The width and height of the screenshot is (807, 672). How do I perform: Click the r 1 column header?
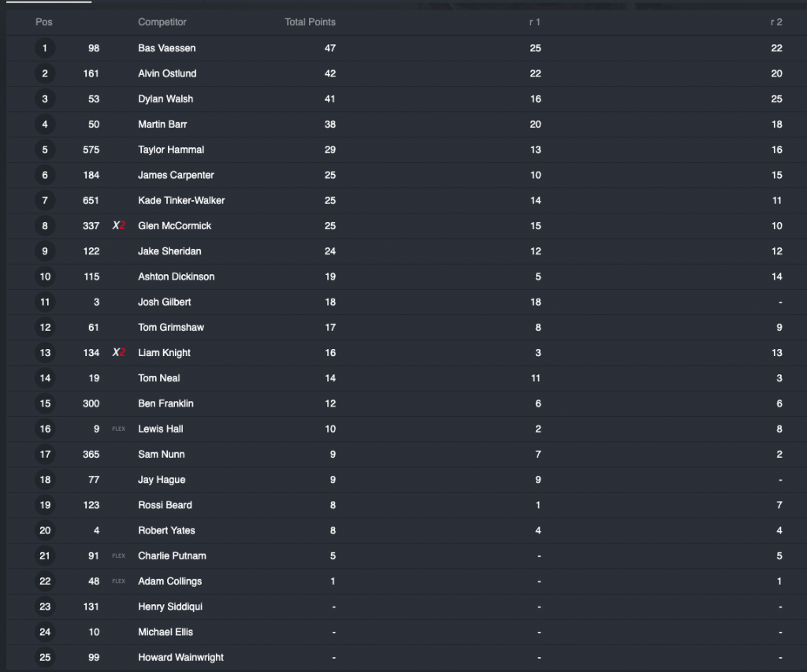pyautogui.click(x=534, y=22)
